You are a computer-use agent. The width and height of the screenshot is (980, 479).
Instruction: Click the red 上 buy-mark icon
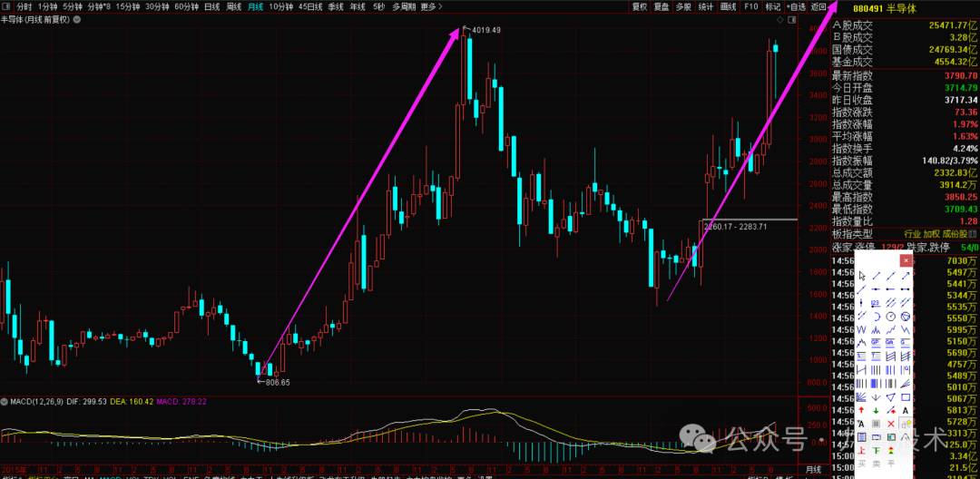click(861, 450)
